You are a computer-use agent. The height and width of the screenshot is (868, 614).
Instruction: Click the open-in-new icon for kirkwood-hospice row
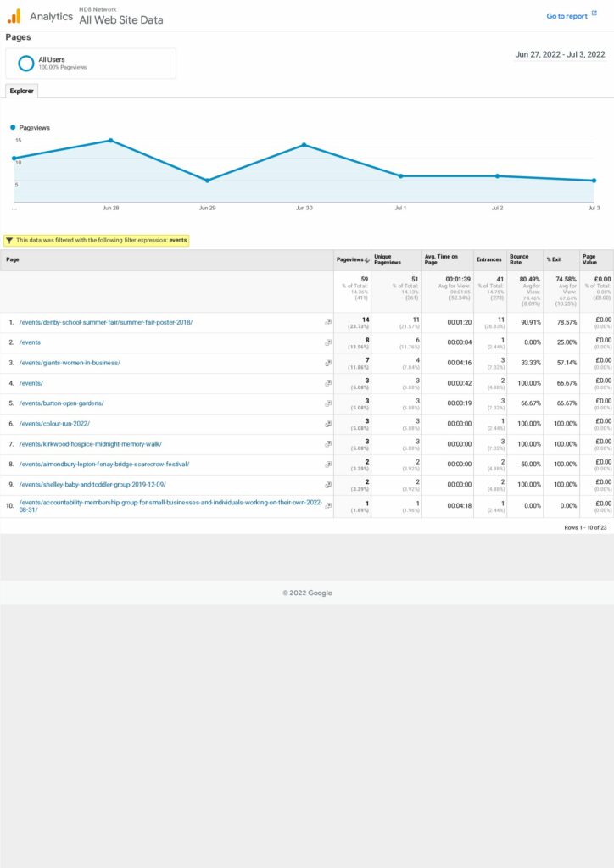click(x=327, y=444)
